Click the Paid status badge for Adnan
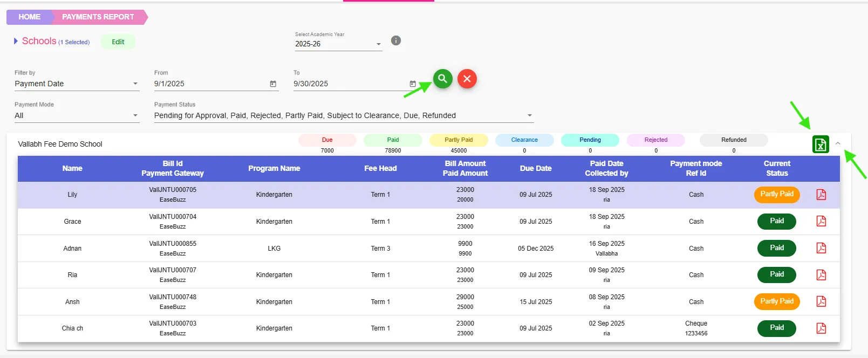Viewport: 868px width, 358px height. point(777,248)
